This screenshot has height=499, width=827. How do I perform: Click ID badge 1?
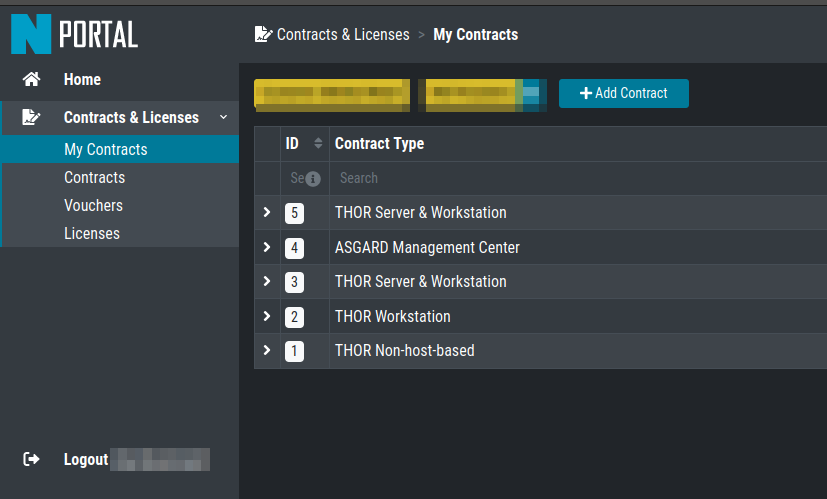pyautogui.click(x=294, y=351)
